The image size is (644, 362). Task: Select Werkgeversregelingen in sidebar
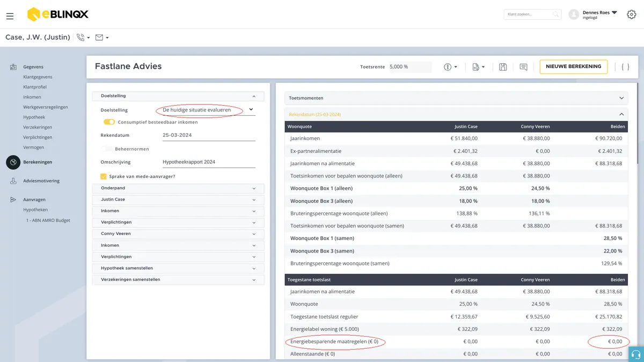click(x=46, y=107)
